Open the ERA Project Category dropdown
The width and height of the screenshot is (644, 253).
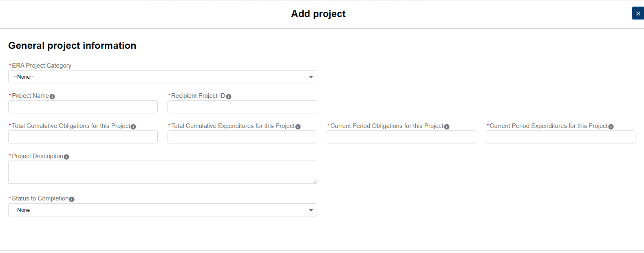(x=162, y=77)
